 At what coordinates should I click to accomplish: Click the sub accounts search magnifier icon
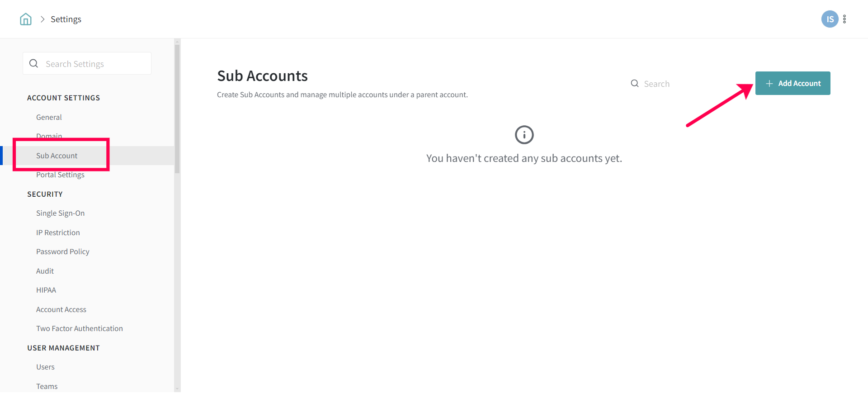point(635,84)
